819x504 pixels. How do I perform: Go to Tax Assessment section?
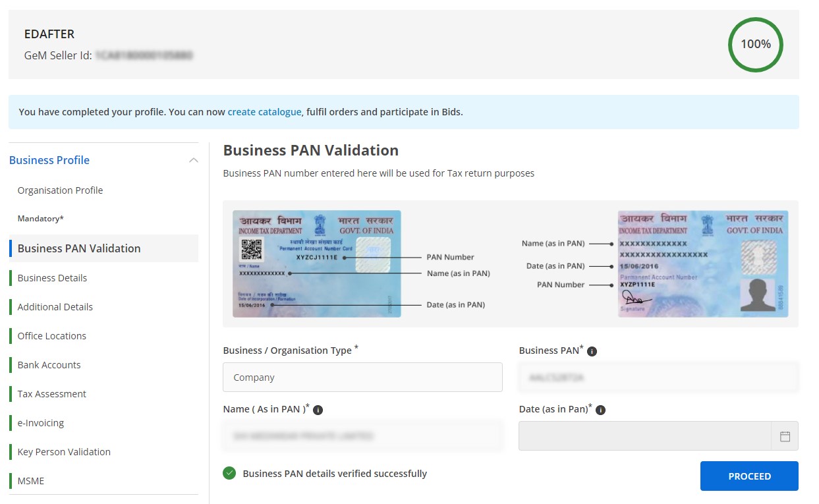(51, 393)
